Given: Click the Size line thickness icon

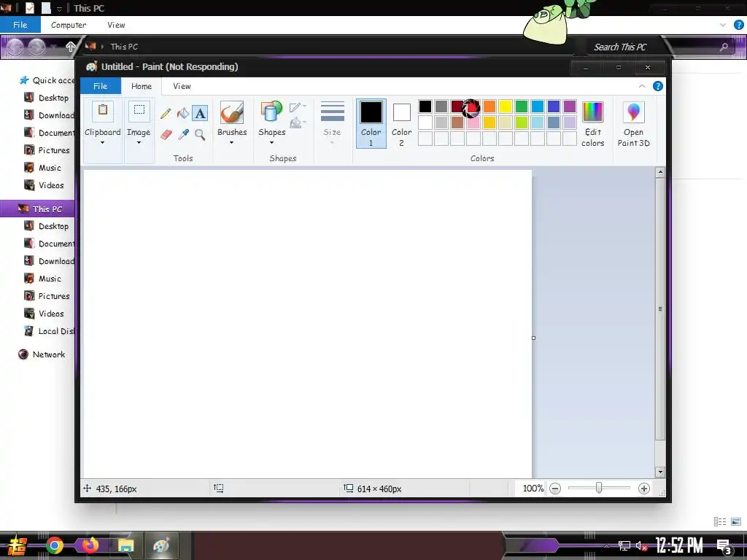Looking at the screenshot, I should pyautogui.click(x=332, y=112).
